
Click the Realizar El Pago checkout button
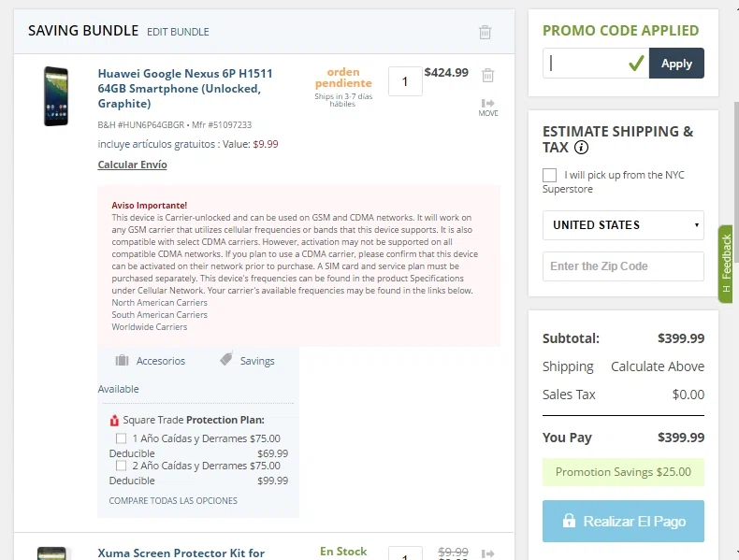pos(623,521)
